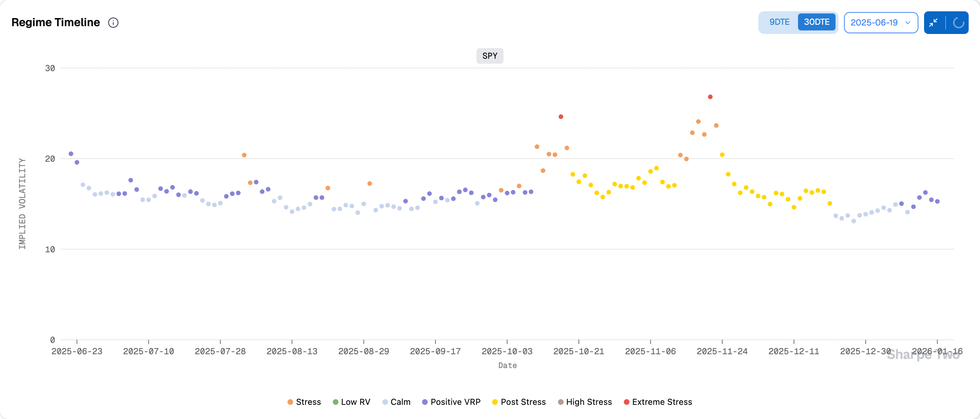Click the SPY ticker label
The image size is (980, 419).
pyautogui.click(x=490, y=56)
